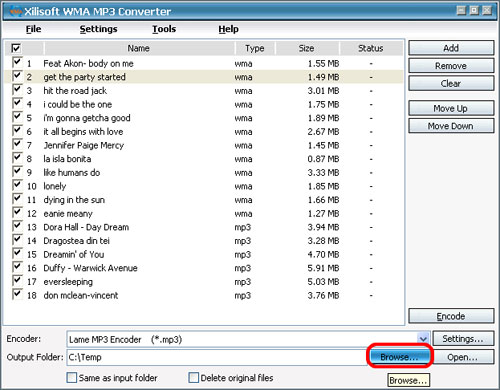Image resolution: width=500 pixels, height=390 pixels.
Task: Select track name 'dying in the sun'
Action: [x=74, y=200]
